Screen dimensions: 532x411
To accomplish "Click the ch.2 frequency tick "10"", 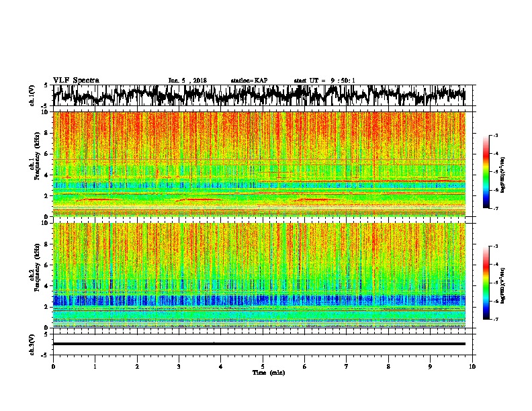I will coord(46,223).
